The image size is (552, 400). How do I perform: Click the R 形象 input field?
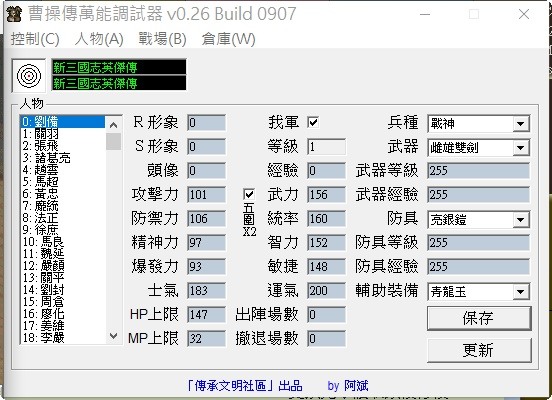tap(207, 123)
